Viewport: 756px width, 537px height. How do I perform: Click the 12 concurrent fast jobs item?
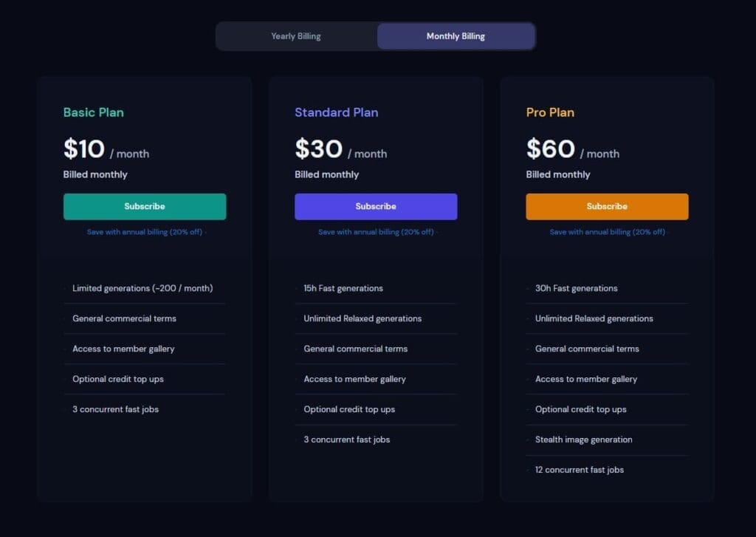tap(580, 470)
